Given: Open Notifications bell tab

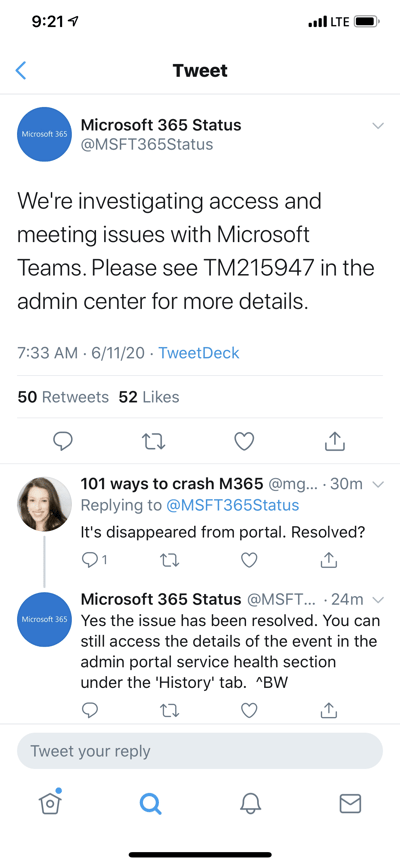Looking at the screenshot, I should tap(249, 803).
